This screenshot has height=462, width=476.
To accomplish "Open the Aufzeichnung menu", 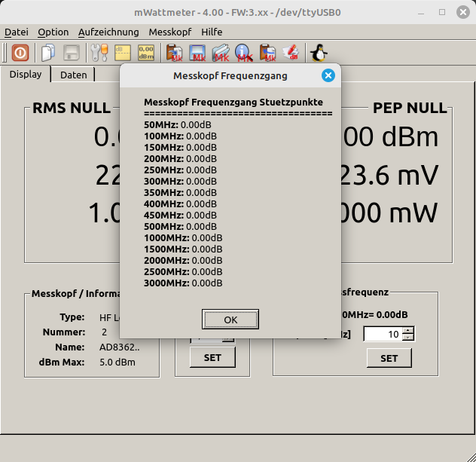I will tap(108, 32).
